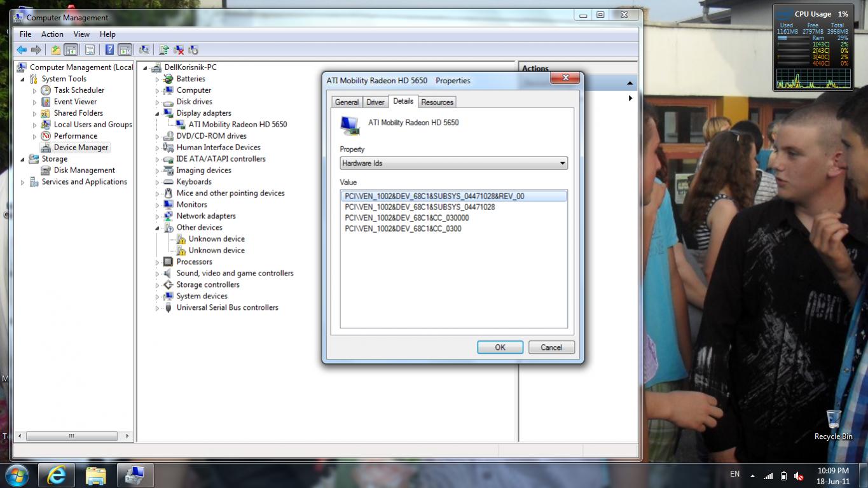Screen dimensions: 868x488
Task: Switch to the General tab
Action: coord(347,102)
